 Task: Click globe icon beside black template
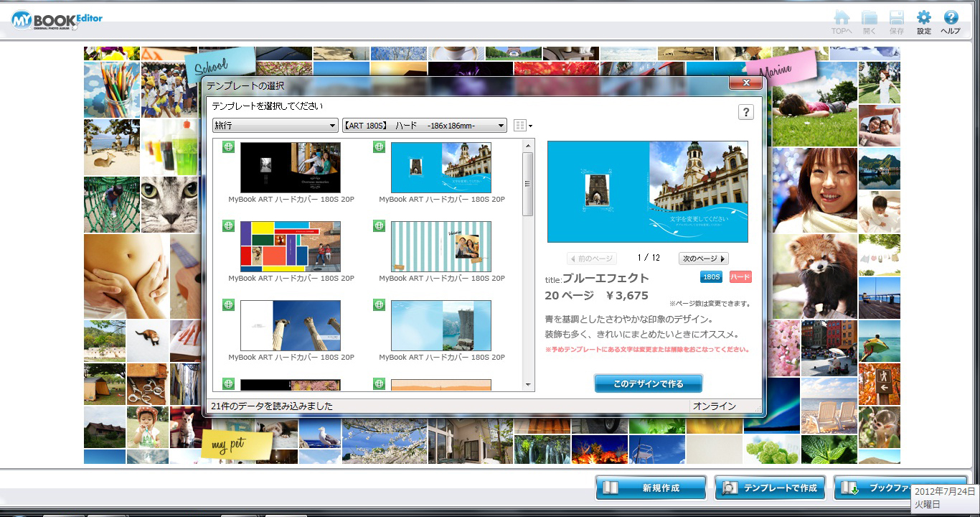pyautogui.click(x=228, y=147)
